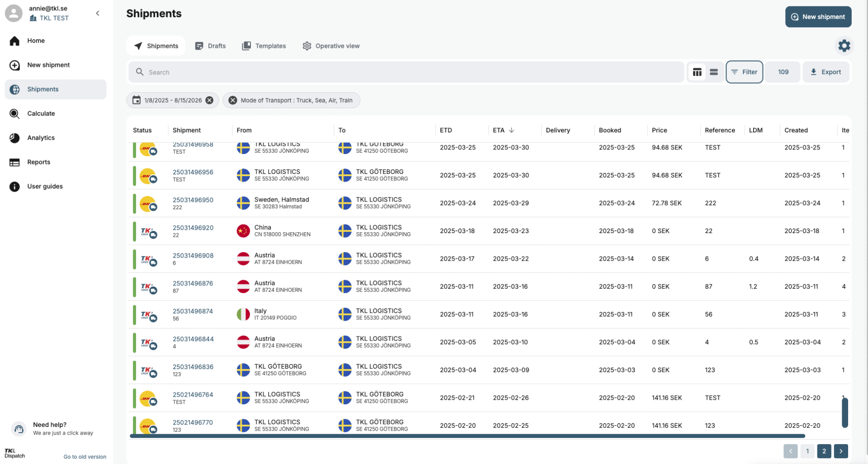The width and height of the screenshot is (868, 464).
Task: Click the Need help headset icon
Action: [19, 429]
